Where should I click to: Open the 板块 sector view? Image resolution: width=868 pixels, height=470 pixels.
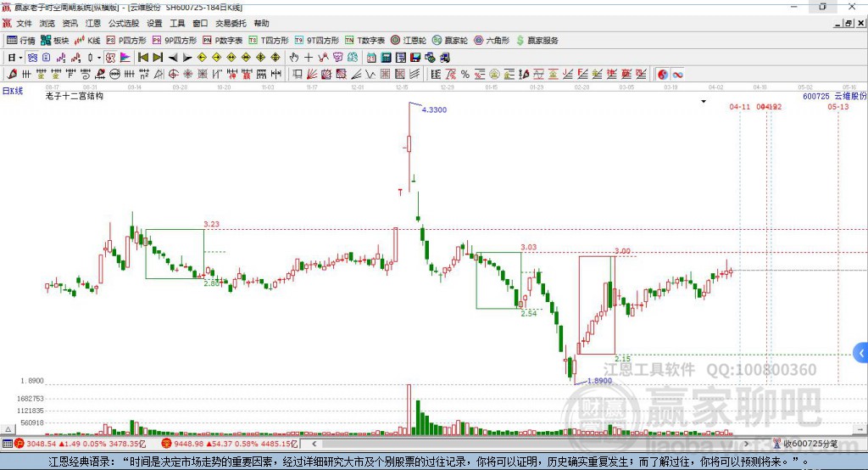click(x=54, y=41)
